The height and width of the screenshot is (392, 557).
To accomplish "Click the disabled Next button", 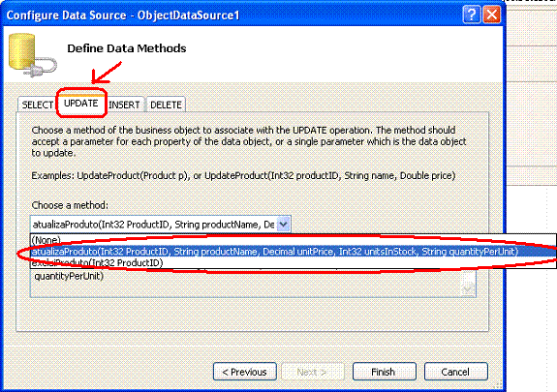I will pos(313,372).
